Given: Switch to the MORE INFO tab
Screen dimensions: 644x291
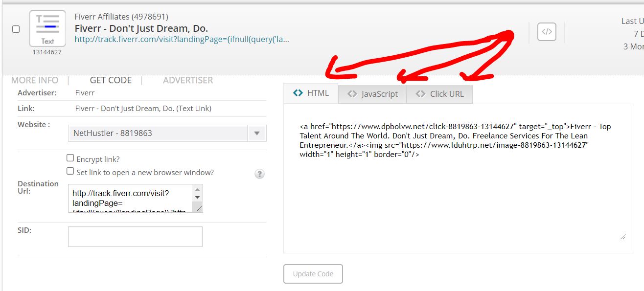Looking at the screenshot, I should pos(35,80).
